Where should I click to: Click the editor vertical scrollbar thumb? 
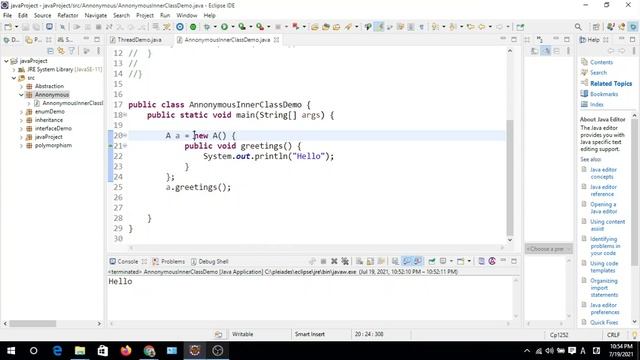click(510, 178)
